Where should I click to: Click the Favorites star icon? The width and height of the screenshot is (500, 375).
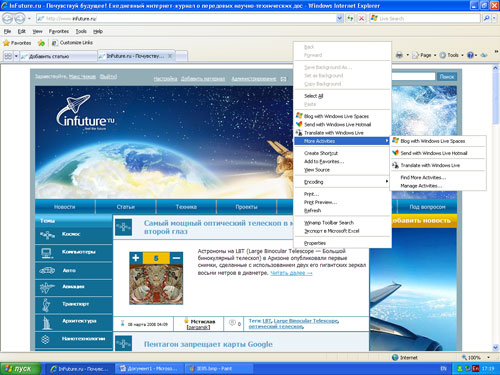tap(6, 43)
